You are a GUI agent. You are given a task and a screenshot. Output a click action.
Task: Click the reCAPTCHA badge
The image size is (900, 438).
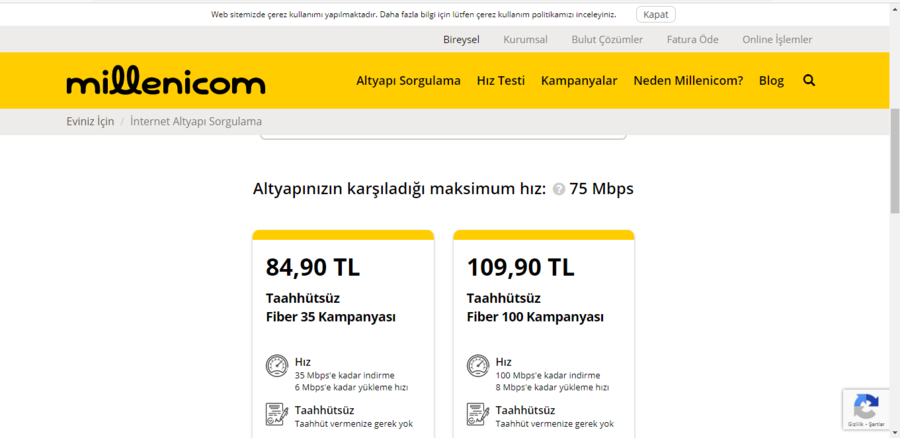point(866,409)
